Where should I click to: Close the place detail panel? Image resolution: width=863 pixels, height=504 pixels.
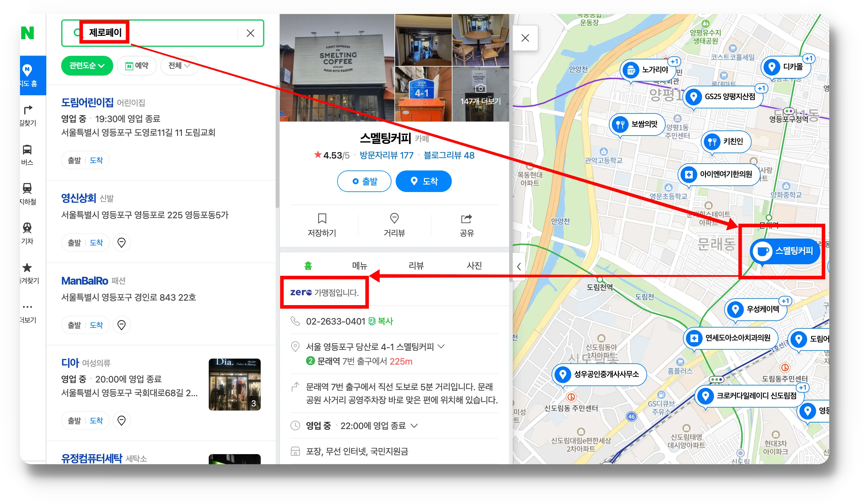[525, 38]
